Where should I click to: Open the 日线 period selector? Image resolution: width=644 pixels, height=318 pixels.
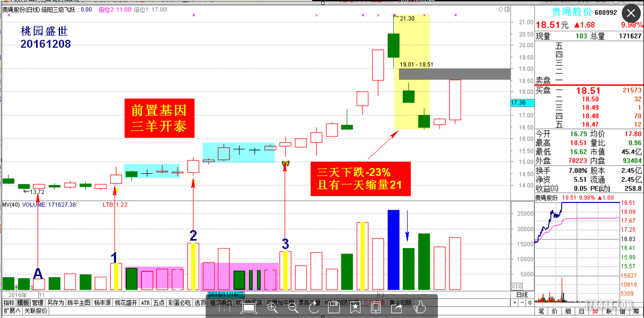click(522, 295)
